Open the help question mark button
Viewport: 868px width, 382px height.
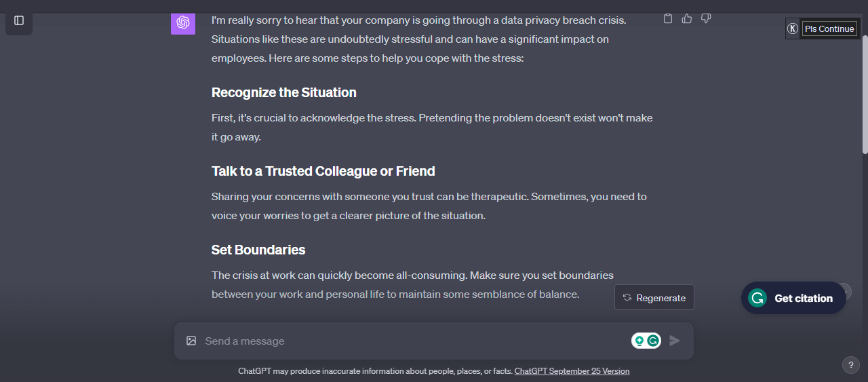coord(851,365)
